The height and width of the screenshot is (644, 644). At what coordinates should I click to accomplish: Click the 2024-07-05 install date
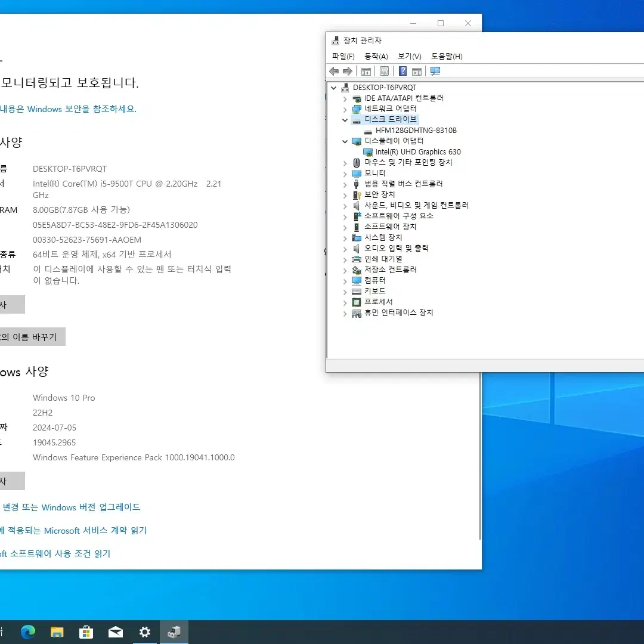click(x=55, y=428)
